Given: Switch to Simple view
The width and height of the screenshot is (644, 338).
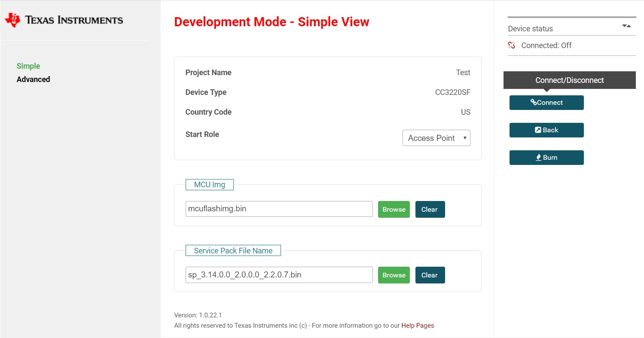Looking at the screenshot, I should pyautogui.click(x=28, y=66).
